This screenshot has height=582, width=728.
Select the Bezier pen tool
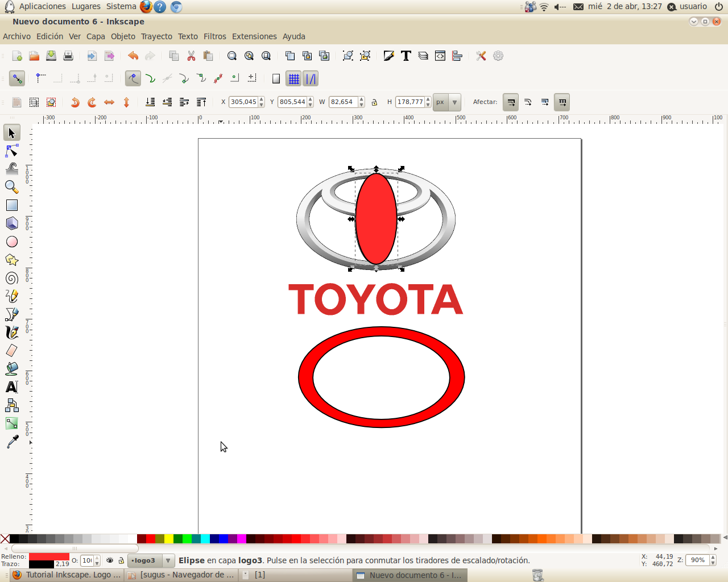click(11, 314)
